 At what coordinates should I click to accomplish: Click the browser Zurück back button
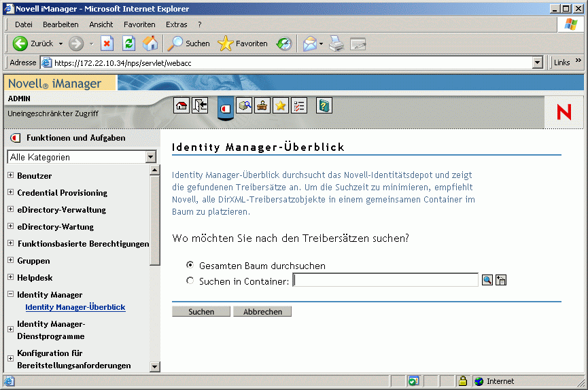[x=33, y=43]
